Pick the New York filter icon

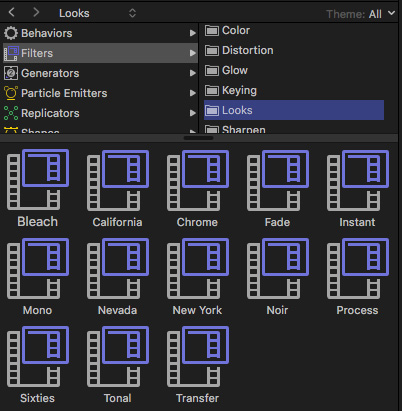[x=198, y=268]
